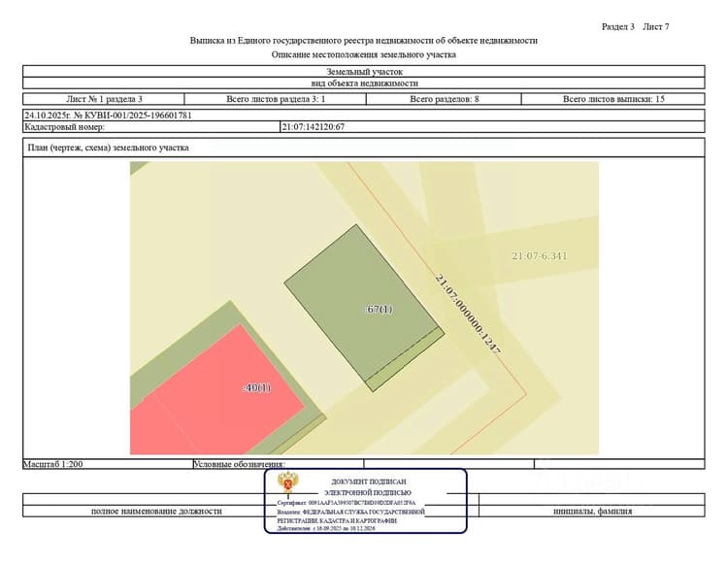Click 'Лист № 1 раздела 3' cell
The height and width of the screenshot is (563, 728).
(x=104, y=99)
